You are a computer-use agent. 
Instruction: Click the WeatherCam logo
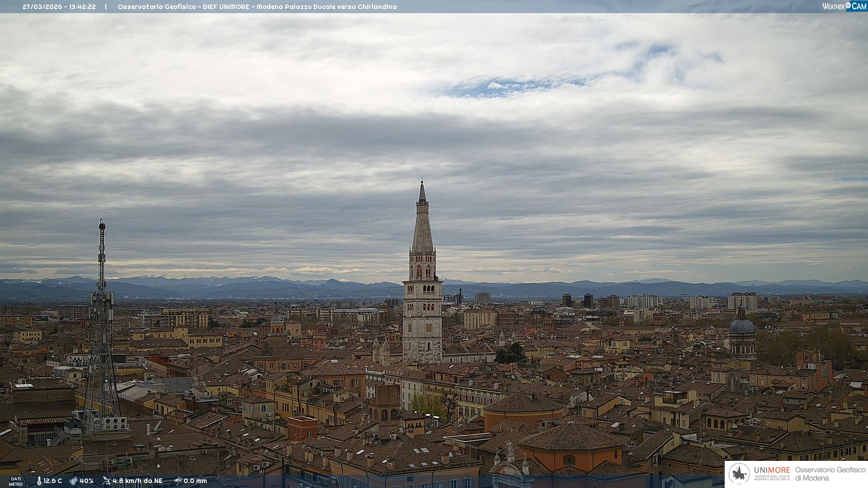[x=844, y=6]
